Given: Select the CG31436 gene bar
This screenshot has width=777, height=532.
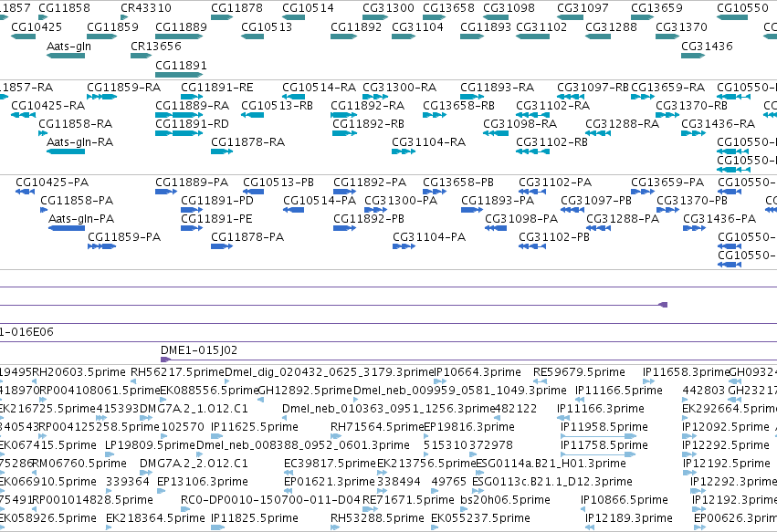Looking at the screenshot, I should [693, 56].
